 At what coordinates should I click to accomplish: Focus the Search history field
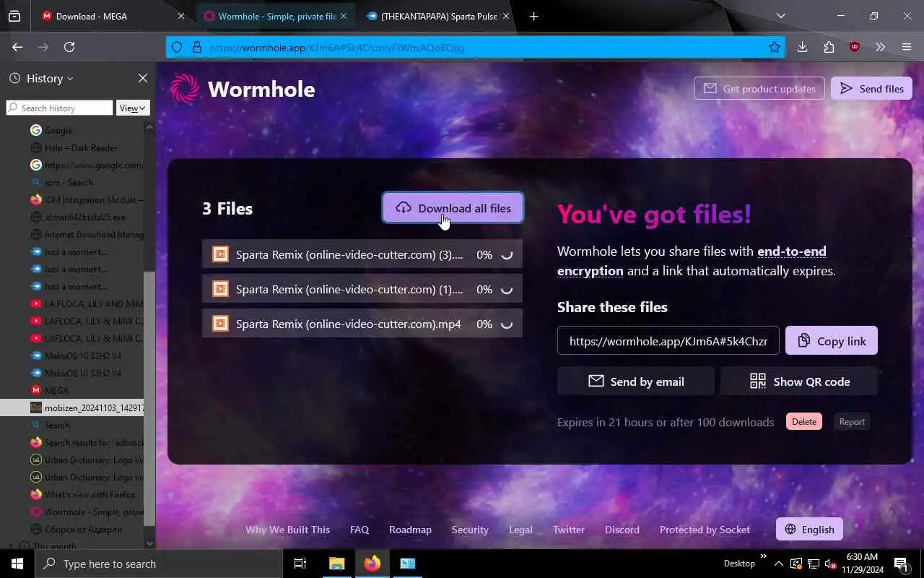59,108
